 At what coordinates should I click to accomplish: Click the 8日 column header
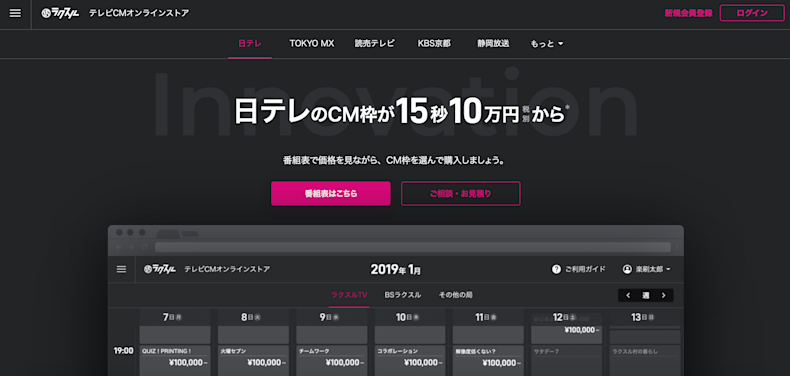pyautogui.click(x=250, y=318)
